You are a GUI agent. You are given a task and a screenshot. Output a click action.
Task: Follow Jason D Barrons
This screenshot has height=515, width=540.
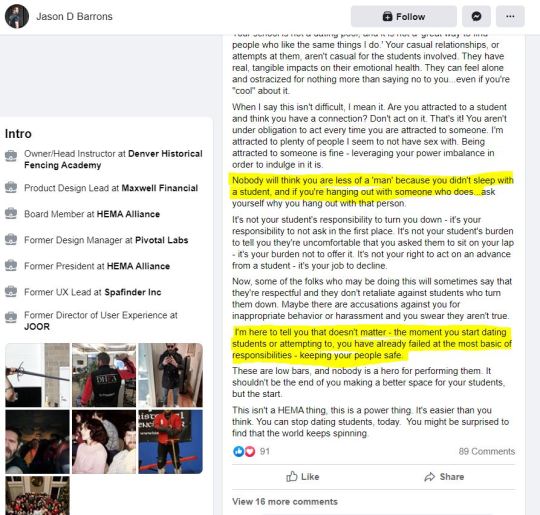click(x=404, y=16)
